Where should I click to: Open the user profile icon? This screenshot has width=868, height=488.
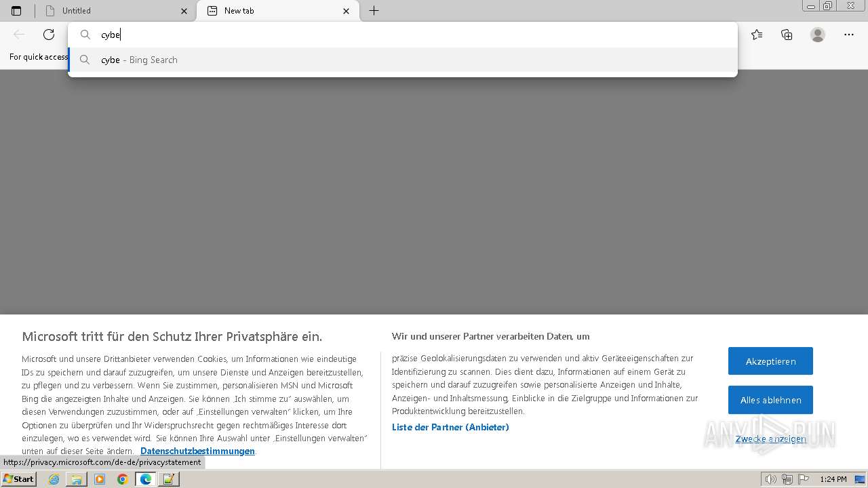pyautogui.click(x=818, y=35)
